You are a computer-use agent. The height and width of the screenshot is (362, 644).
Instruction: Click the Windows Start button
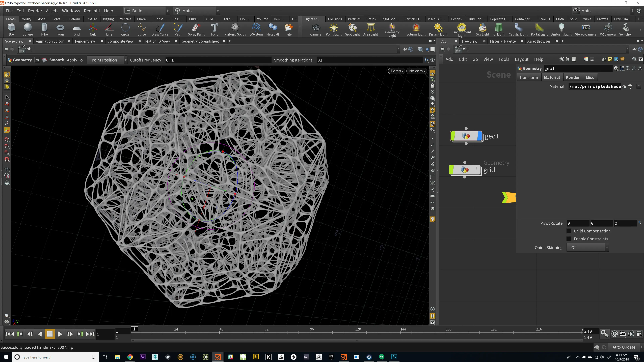(x=6, y=357)
